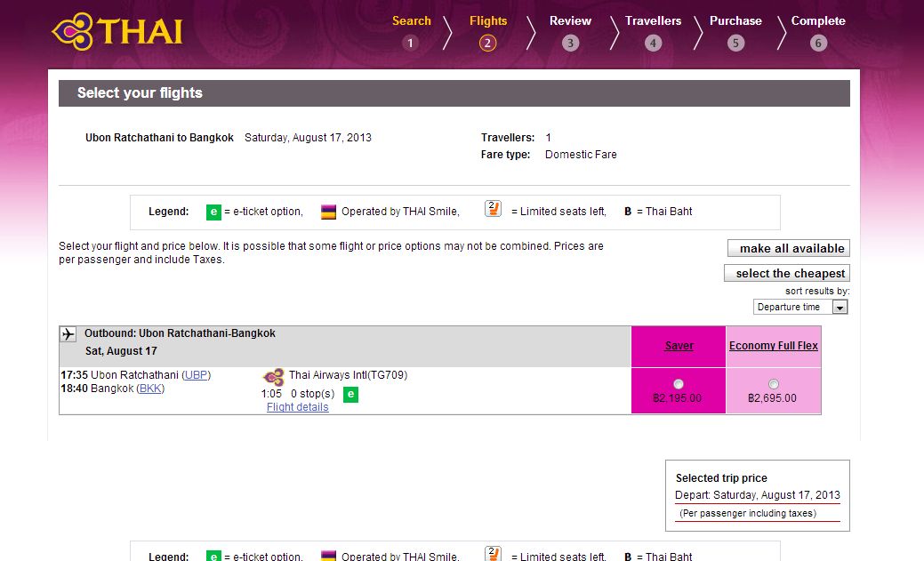Click the Thai Airways Intl(TG709) flight name
This screenshot has height=561, width=924.
[x=349, y=375]
